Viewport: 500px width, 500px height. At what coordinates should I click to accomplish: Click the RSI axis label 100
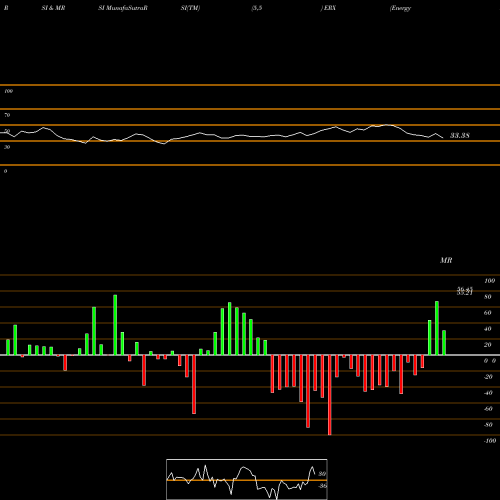tap(8, 91)
